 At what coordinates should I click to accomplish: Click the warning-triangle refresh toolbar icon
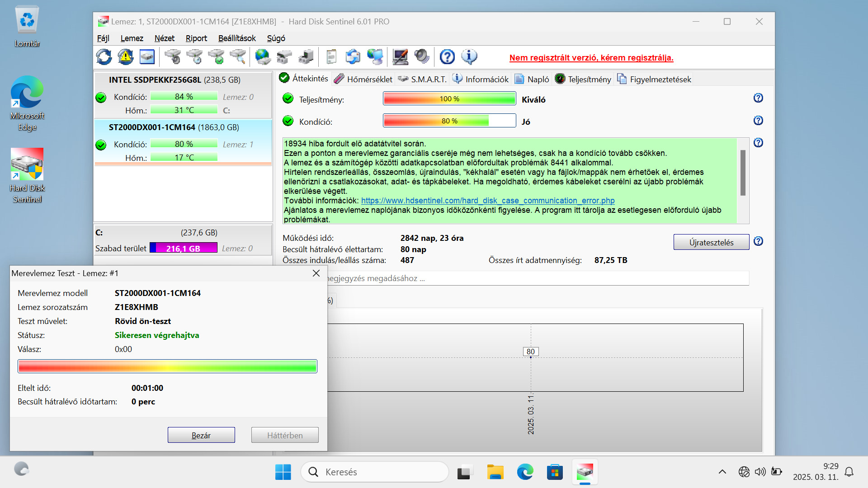coord(125,57)
